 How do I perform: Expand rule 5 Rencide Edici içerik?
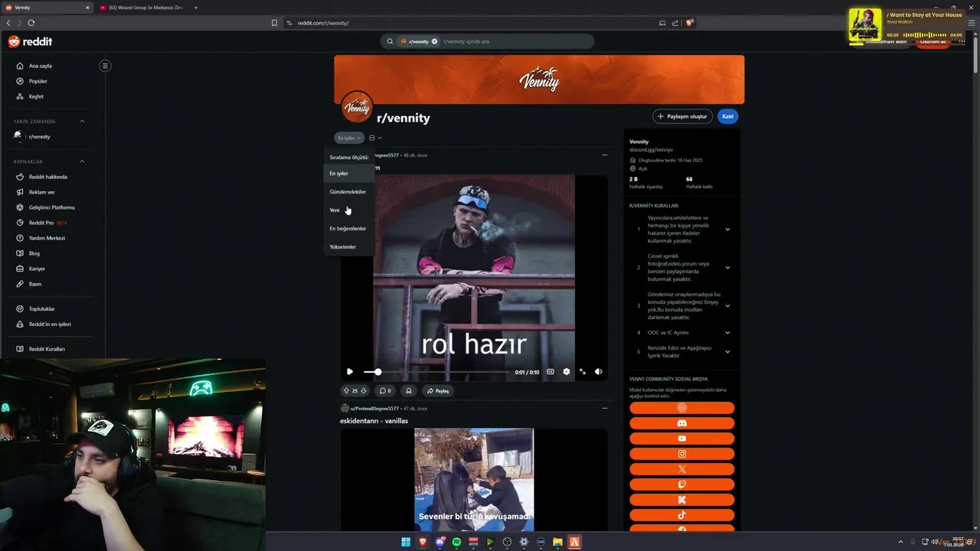click(x=727, y=352)
